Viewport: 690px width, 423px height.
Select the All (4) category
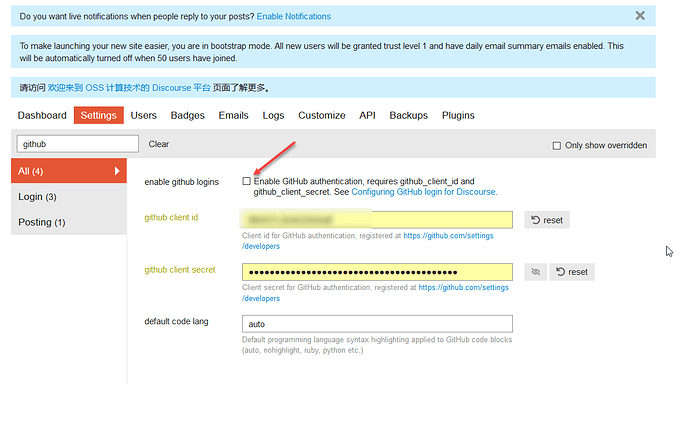pos(69,171)
